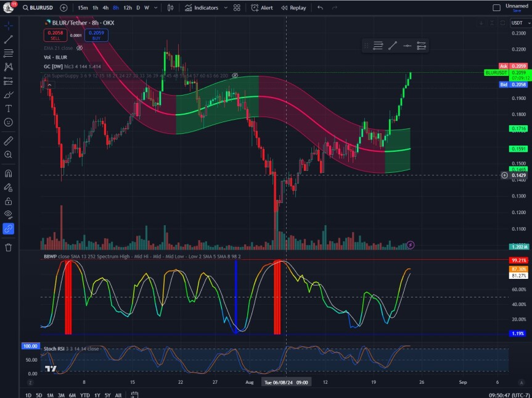The image size is (532, 398).
Task: Set chart range to All
Action: (x=118, y=395)
